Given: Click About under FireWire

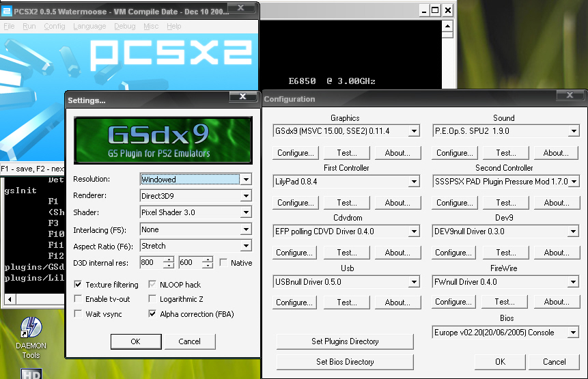Looking at the screenshot, I should click(x=557, y=302).
